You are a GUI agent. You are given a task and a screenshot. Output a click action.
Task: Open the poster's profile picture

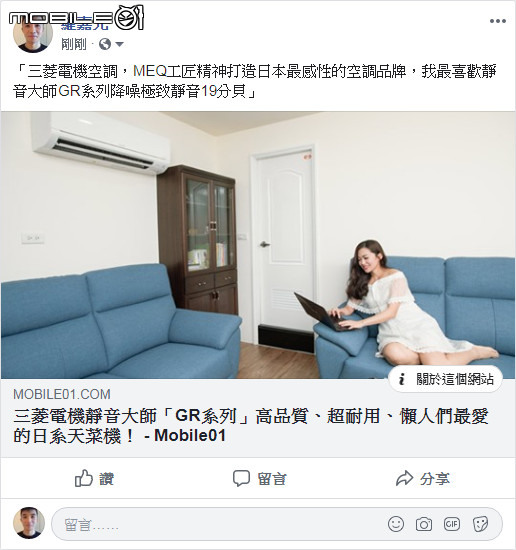(33, 34)
